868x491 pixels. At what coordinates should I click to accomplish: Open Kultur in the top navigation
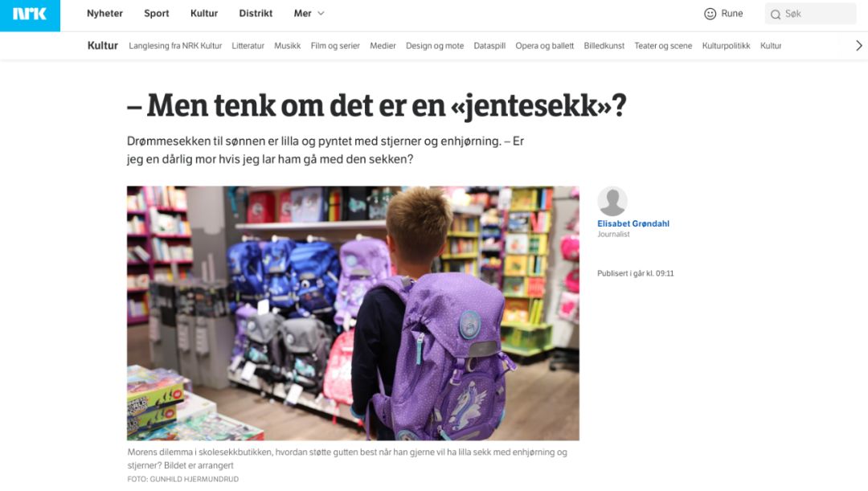point(203,14)
